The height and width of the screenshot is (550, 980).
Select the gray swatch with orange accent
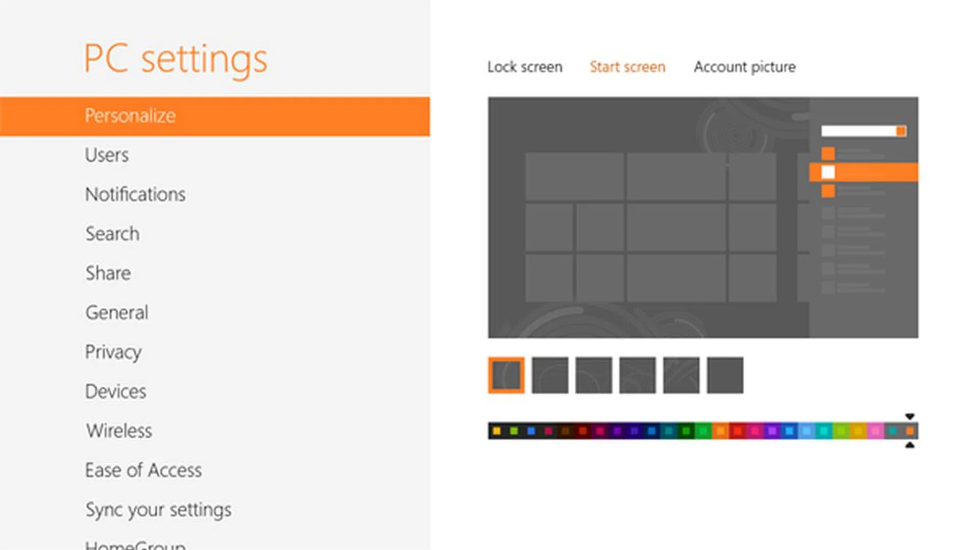click(910, 431)
